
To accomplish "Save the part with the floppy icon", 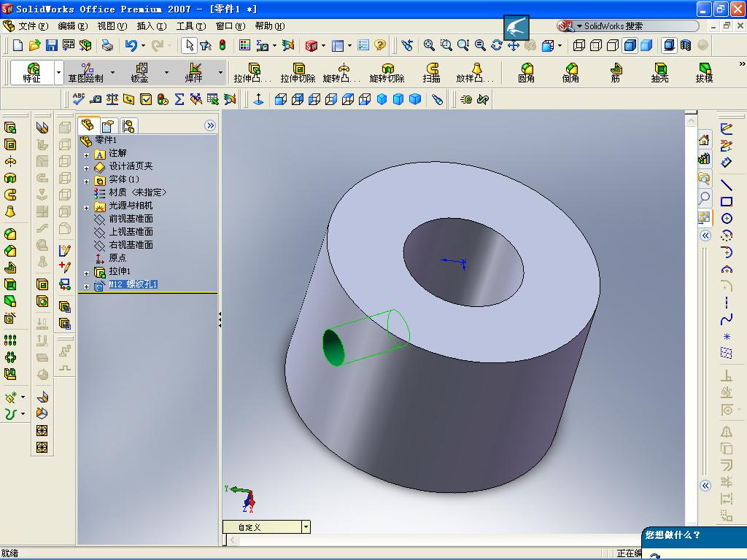I will [52, 45].
